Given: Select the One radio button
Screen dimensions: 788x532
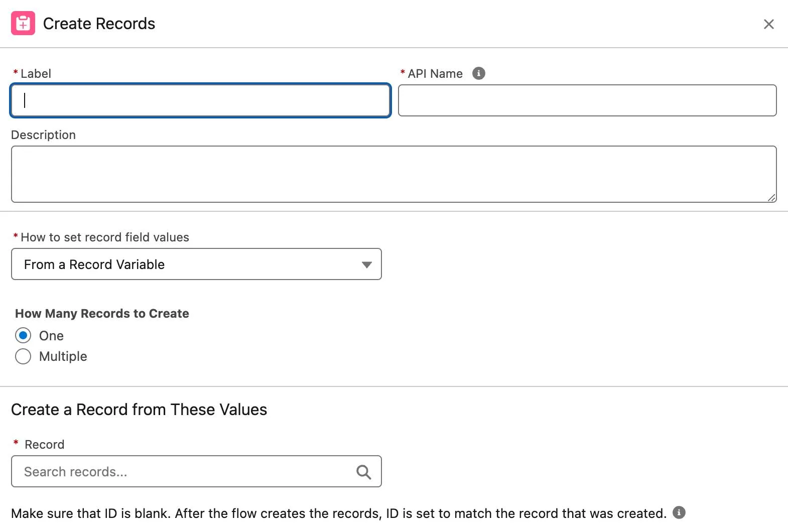Looking at the screenshot, I should (23, 335).
